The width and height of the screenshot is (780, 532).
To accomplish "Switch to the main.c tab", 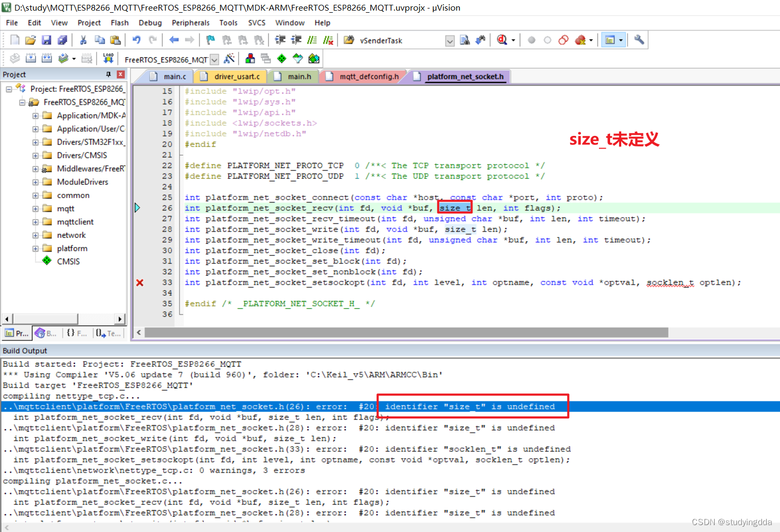I will coord(169,76).
